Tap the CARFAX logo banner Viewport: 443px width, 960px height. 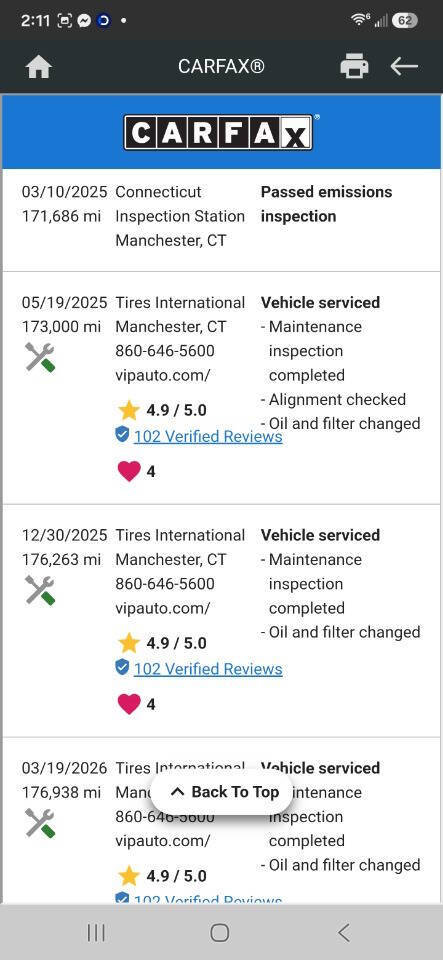pos(220,132)
